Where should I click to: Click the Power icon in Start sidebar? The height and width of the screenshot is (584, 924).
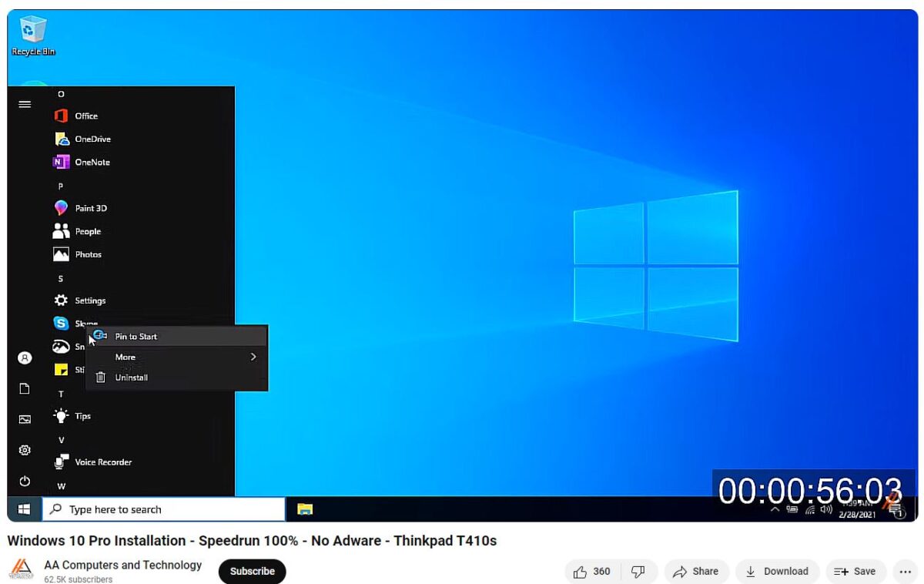pyautogui.click(x=25, y=481)
